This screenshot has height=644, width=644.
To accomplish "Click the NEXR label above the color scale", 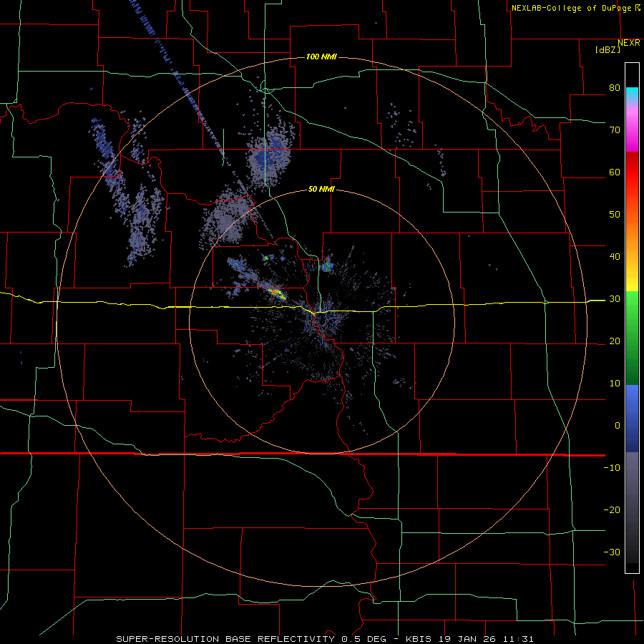I will tap(628, 43).
